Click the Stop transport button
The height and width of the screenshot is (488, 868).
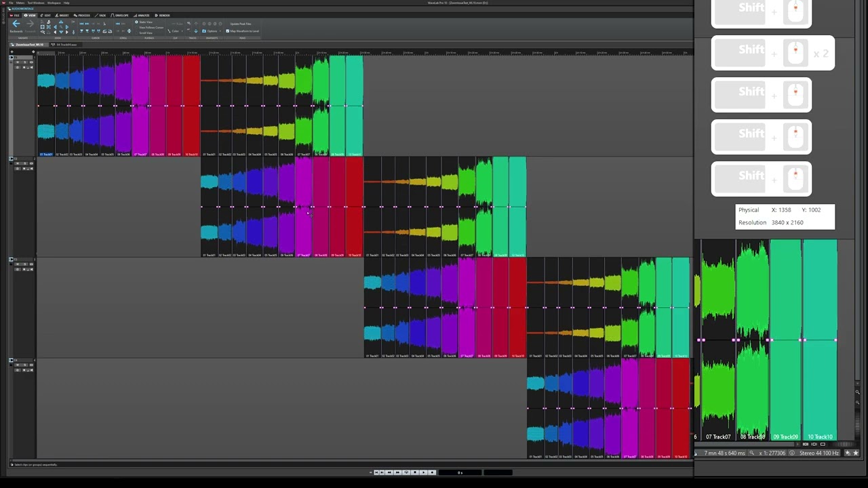tap(415, 472)
